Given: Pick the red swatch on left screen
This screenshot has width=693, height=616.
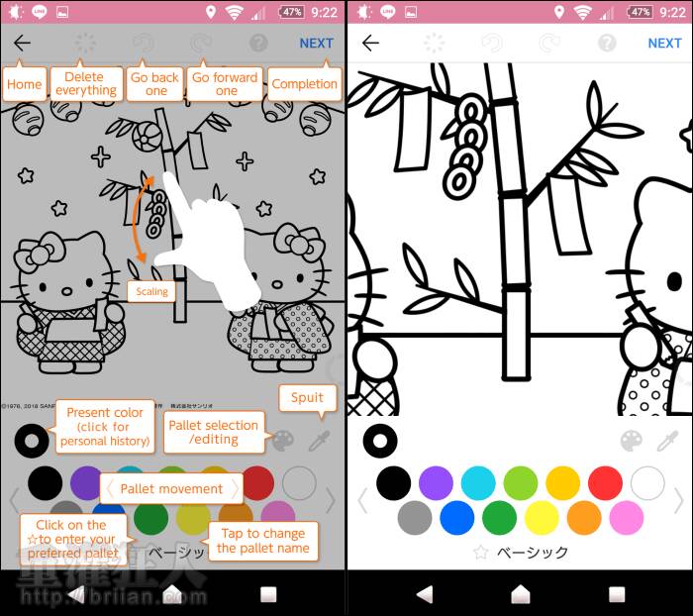Looking at the screenshot, I should tap(258, 483).
